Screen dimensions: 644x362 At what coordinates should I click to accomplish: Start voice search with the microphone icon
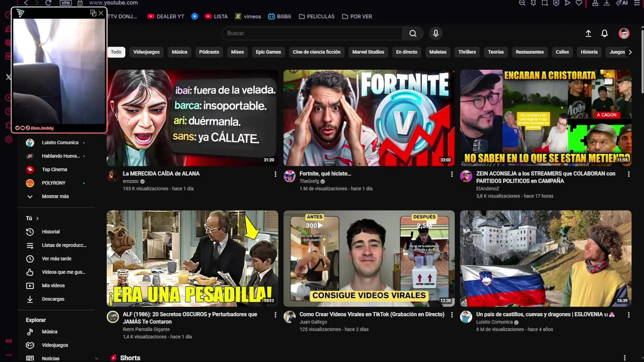(x=436, y=33)
